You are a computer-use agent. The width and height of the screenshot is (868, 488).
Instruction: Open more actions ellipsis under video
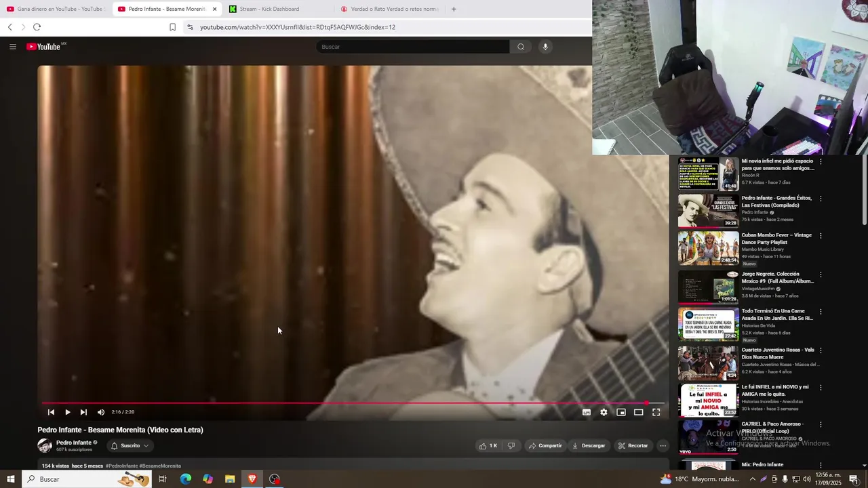coord(663,446)
